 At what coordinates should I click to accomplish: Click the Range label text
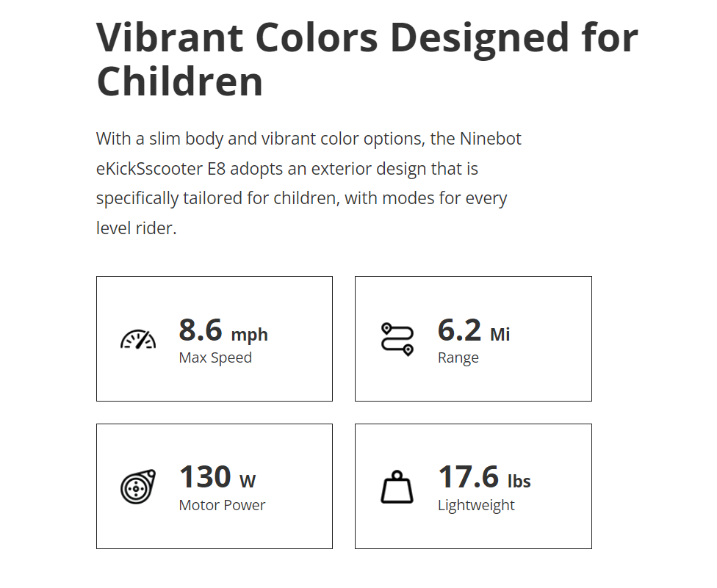coord(458,358)
